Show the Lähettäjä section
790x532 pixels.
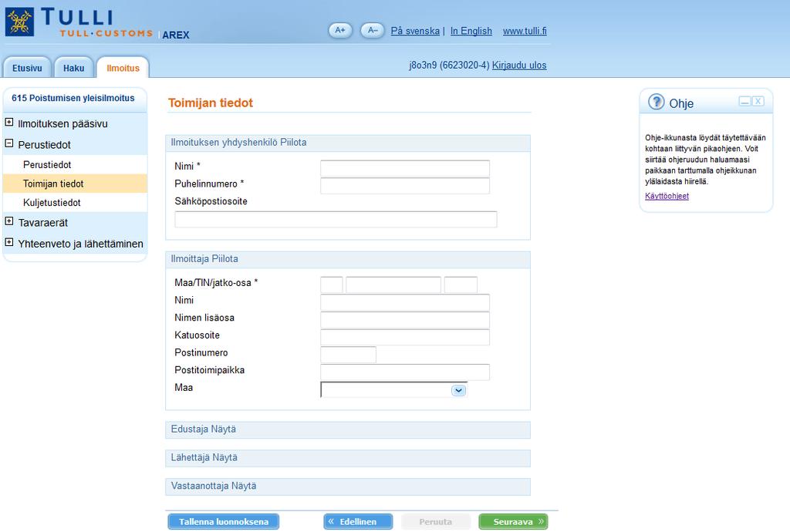(x=225, y=457)
